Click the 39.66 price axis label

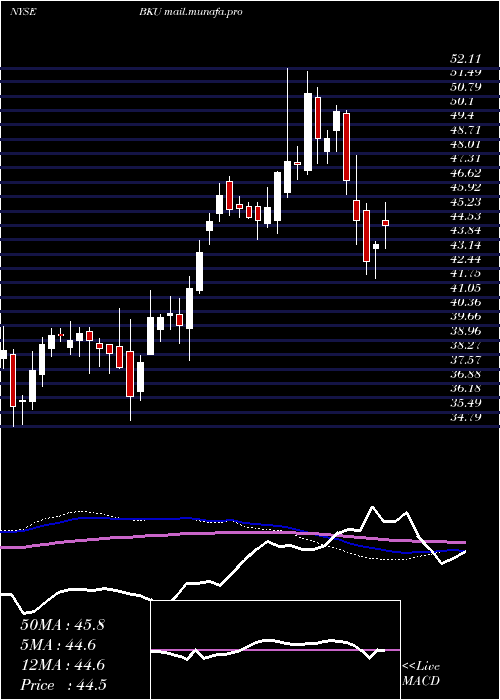pyautogui.click(x=465, y=317)
